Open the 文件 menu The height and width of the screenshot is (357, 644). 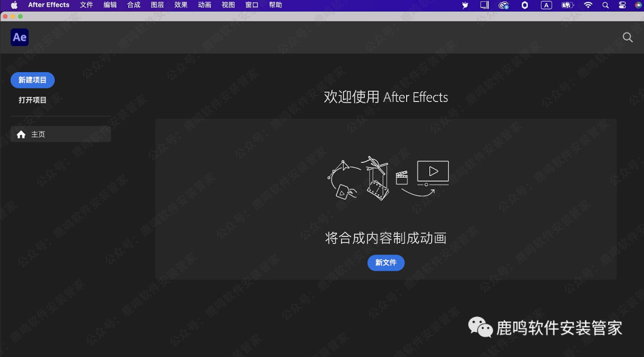click(86, 5)
